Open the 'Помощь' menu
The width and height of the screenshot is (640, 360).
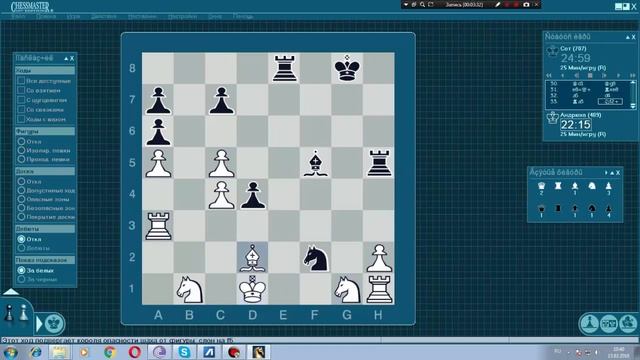click(x=243, y=16)
